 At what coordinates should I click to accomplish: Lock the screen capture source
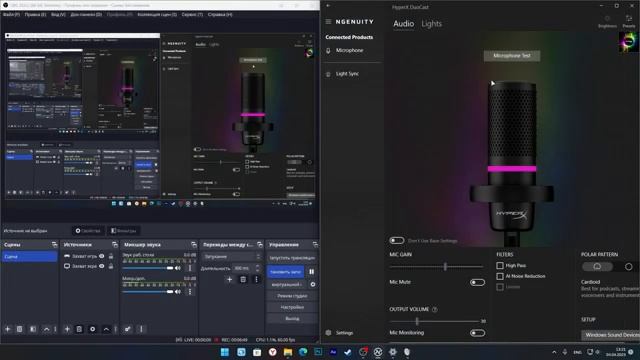[x=111, y=266]
